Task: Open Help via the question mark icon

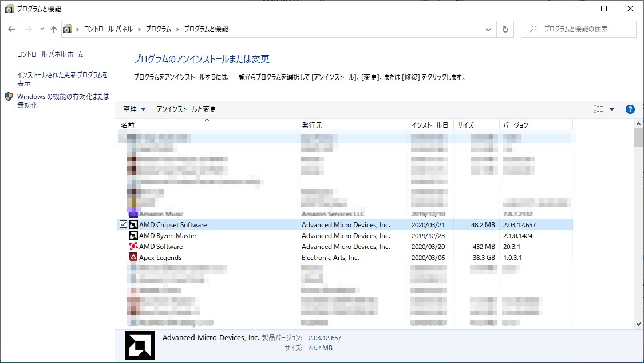Action: (630, 109)
